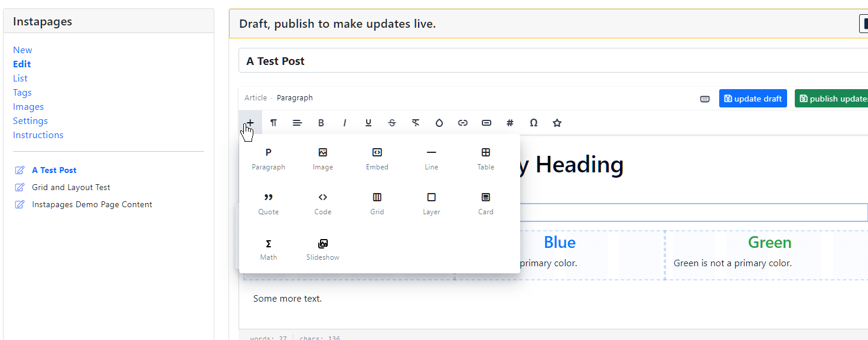
Task: Go to Settings in sidebar
Action: point(30,121)
